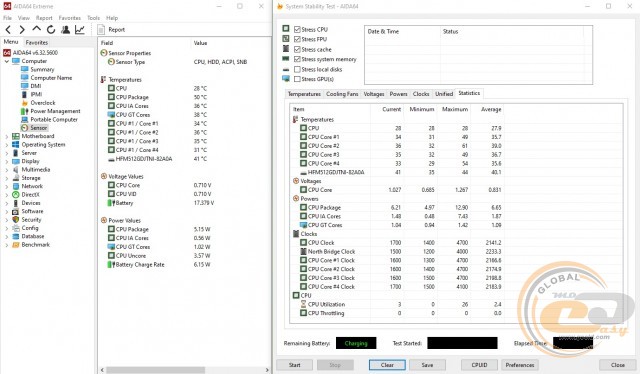Open the user icon in AIDA64 toolbar

point(65,29)
